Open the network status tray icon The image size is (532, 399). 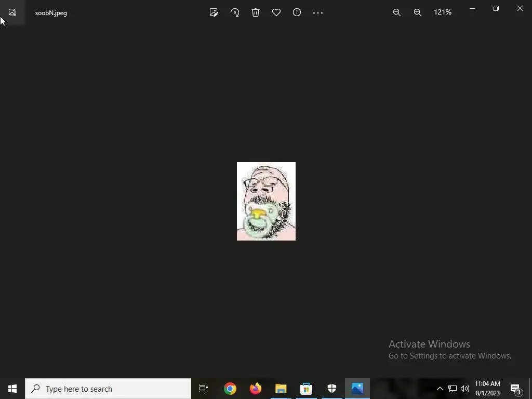[x=453, y=389]
